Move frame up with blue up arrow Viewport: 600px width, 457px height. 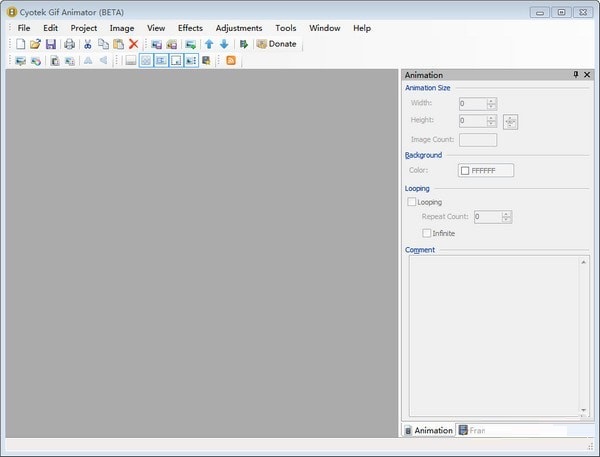pyautogui.click(x=208, y=44)
